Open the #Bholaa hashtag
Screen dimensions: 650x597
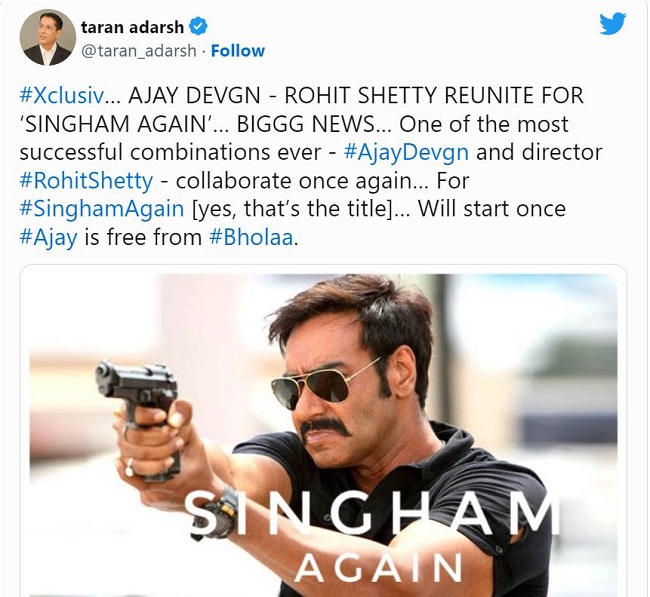[x=252, y=237]
